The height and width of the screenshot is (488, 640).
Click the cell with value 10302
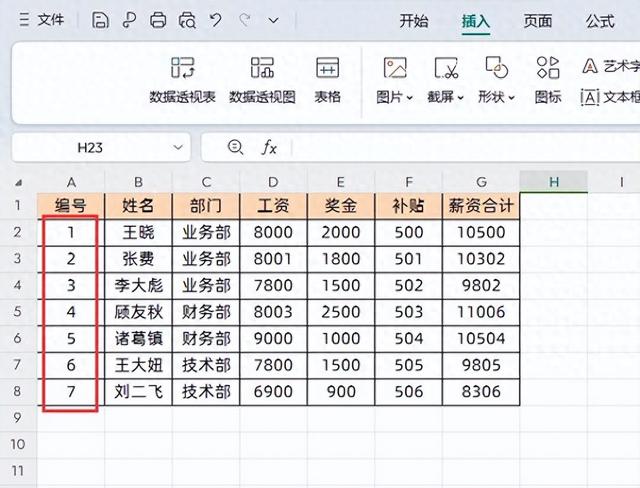[481, 259]
